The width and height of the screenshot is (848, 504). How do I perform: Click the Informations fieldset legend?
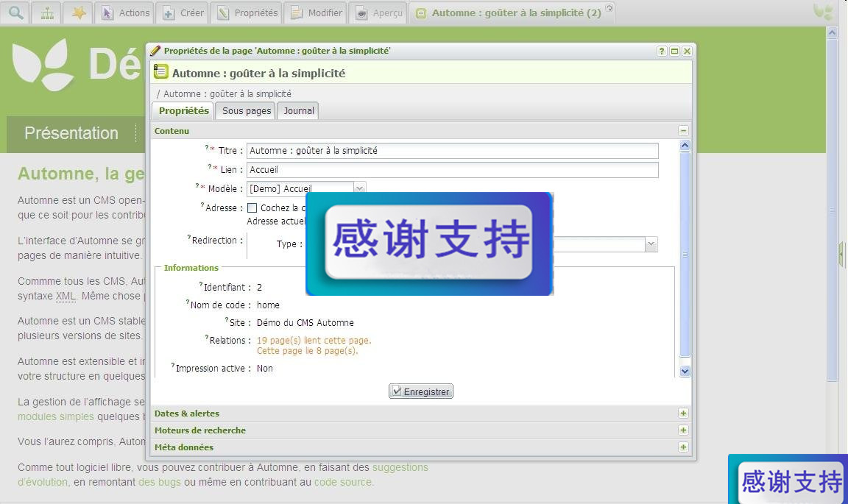click(x=191, y=268)
